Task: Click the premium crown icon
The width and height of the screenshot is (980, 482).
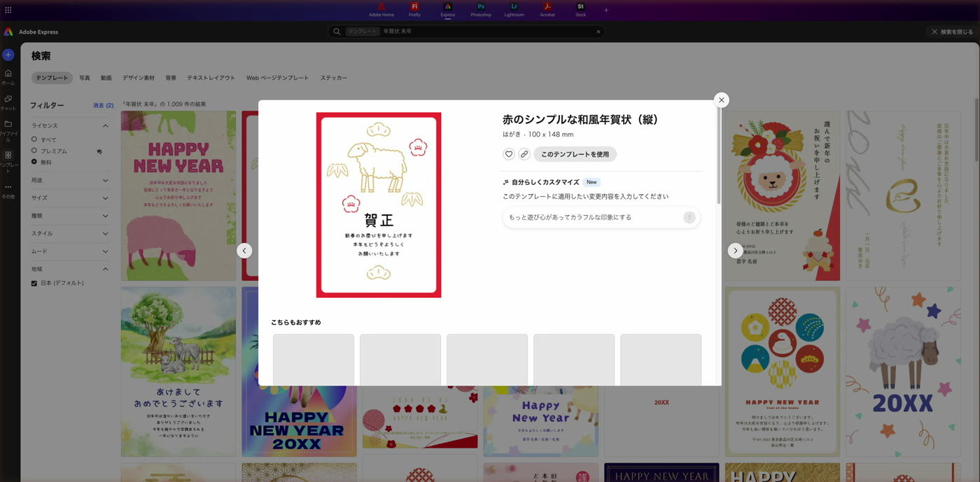Action: (99, 151)
